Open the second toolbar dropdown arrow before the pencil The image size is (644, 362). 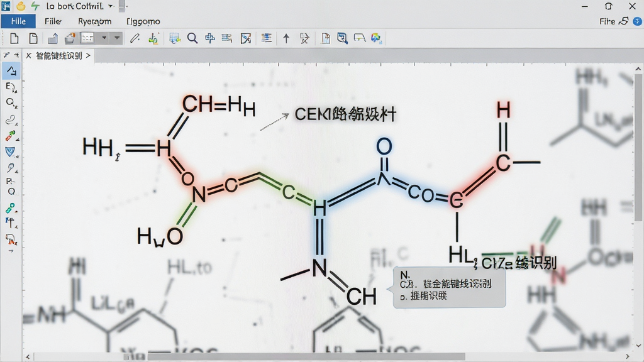tap(117, 38)
